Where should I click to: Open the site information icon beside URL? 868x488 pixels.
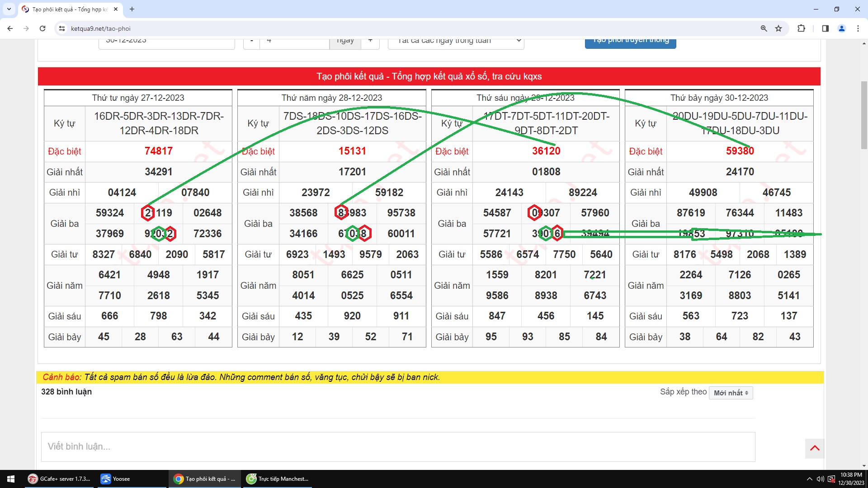point(62,28)
